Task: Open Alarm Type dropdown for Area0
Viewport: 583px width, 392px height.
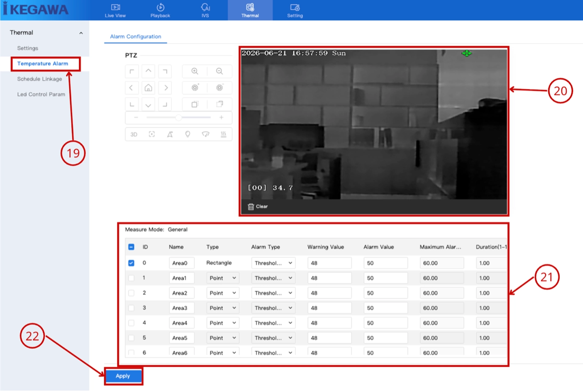Action: [x=273, y=263]
